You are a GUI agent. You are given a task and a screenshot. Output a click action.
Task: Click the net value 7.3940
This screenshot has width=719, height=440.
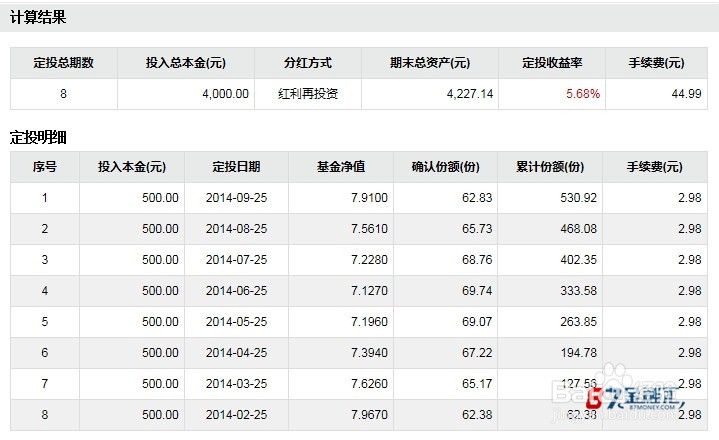[x=370, y=353]
